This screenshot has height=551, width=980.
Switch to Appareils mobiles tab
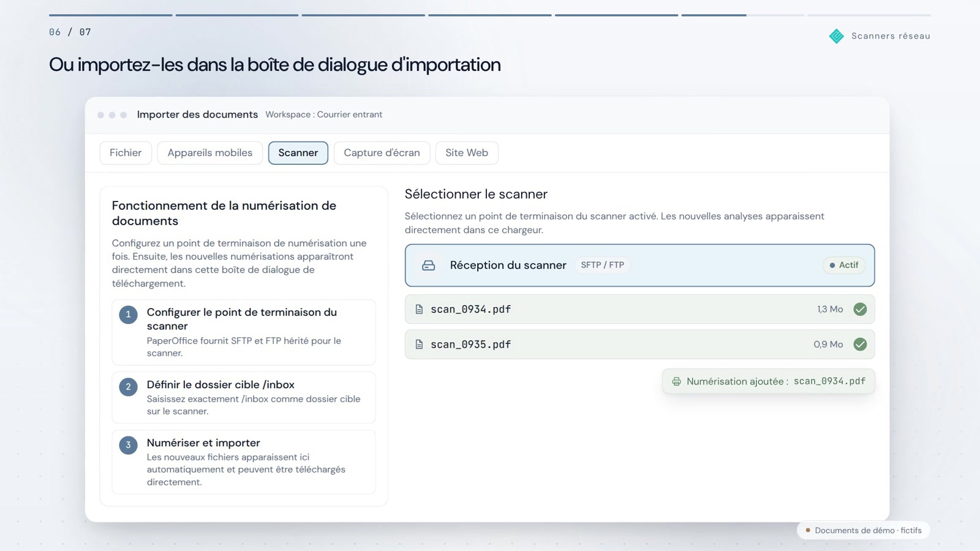click(x=210, y=153)
